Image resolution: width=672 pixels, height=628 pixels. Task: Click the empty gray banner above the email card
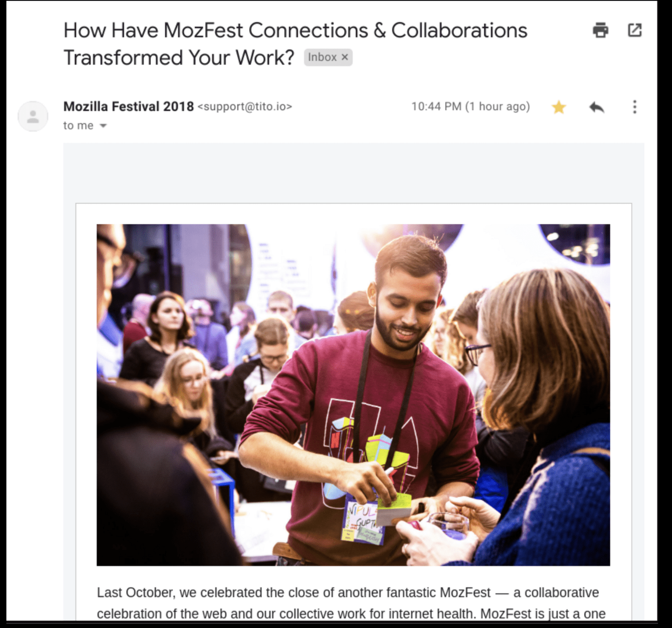coord(353,173)
